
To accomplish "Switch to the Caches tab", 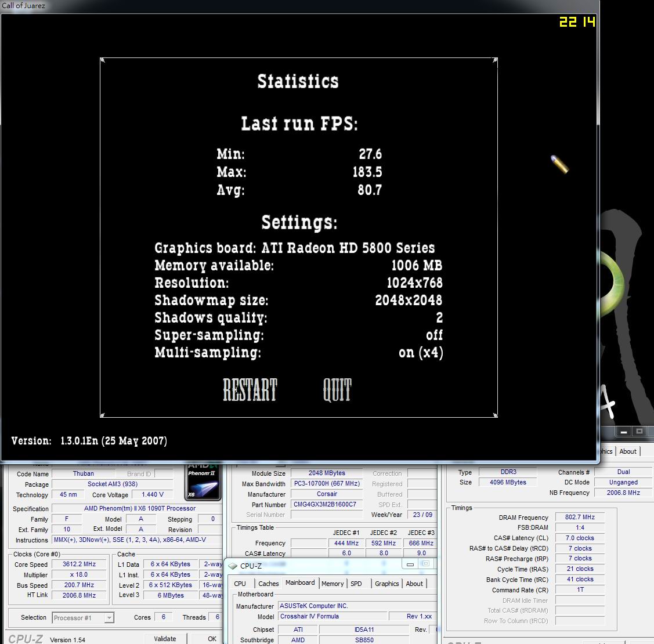I will (x=268, y=584).
